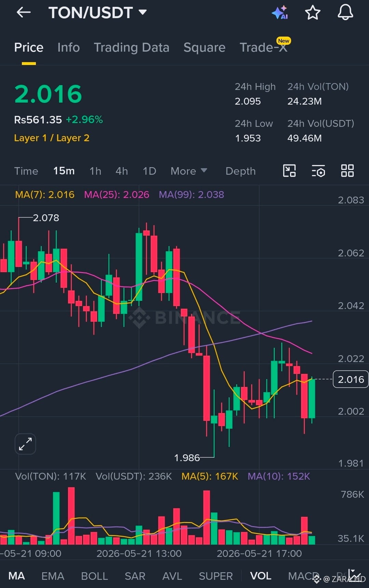Switch to the Square tab
The height and width of the screenshot is (588, 369).
[x=204, y=48]
